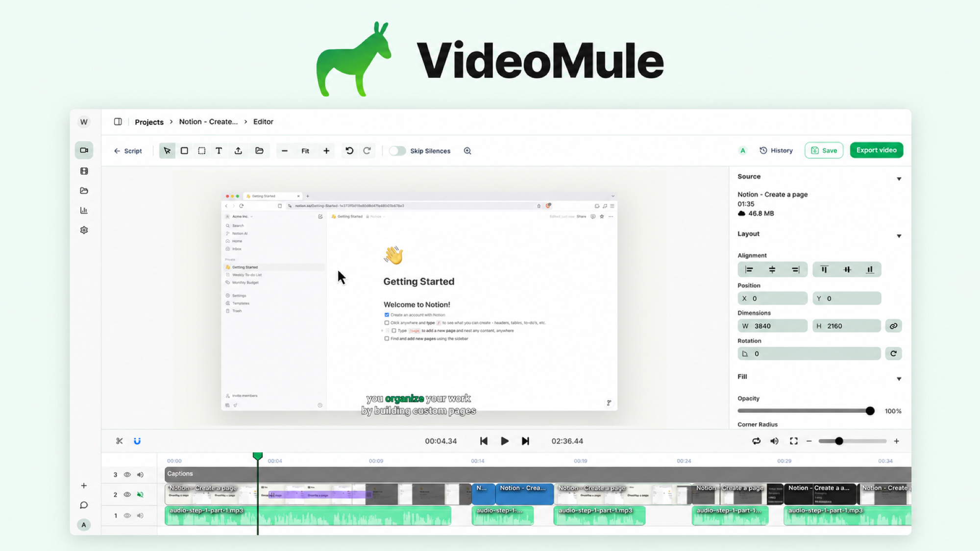The image size is (980, 551).
Task: Align to top edge in Alignment
Action: pos(824,269)
